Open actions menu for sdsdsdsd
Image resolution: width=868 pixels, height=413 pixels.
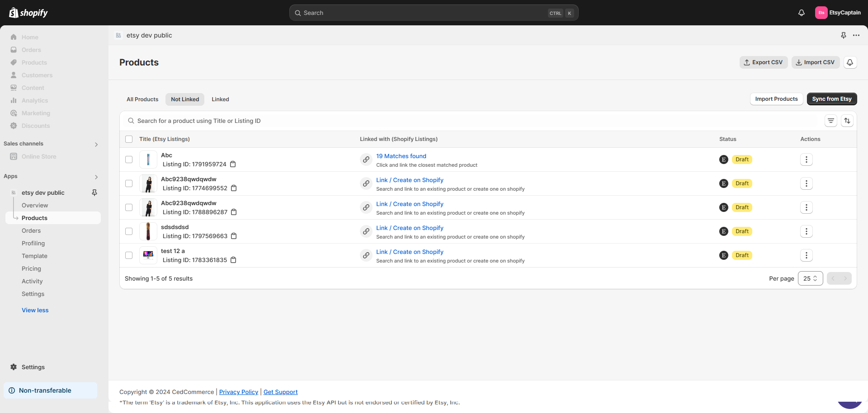click(807, 231)
